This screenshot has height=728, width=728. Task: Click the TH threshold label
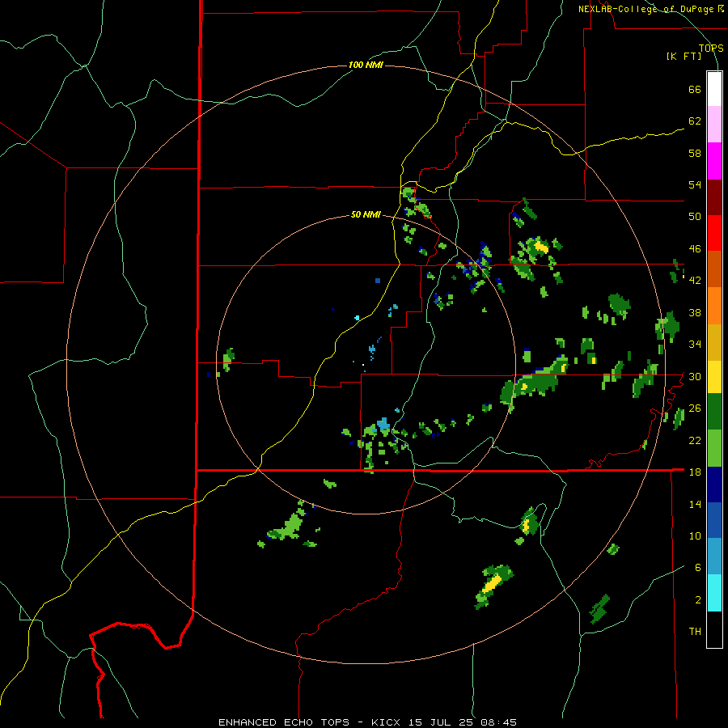(695, 632)
